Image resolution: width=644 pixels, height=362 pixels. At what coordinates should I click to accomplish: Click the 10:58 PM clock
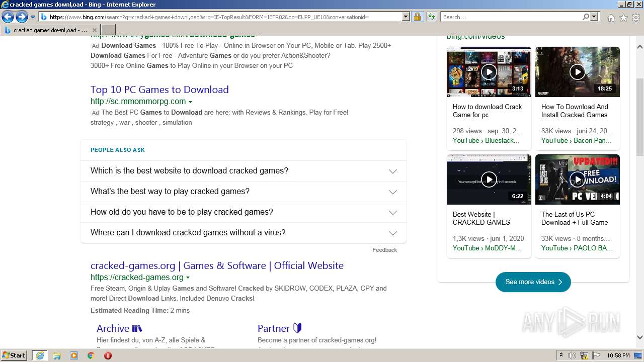(618, 355)
